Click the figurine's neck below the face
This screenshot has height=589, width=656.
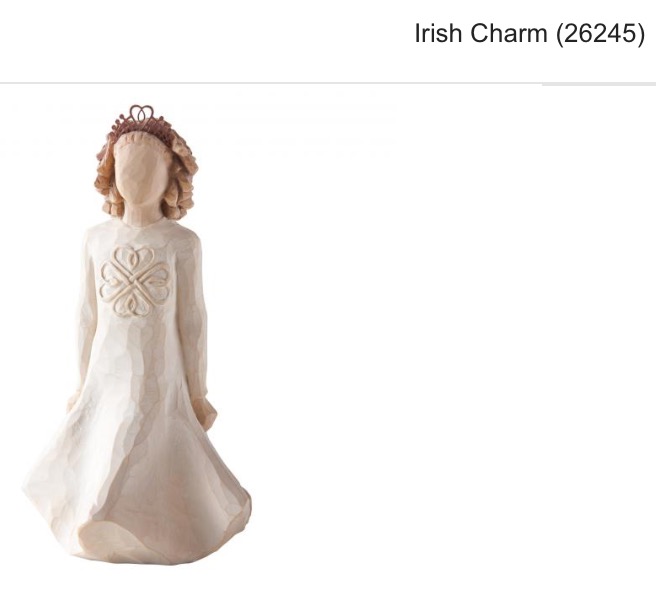click(142, 214)
